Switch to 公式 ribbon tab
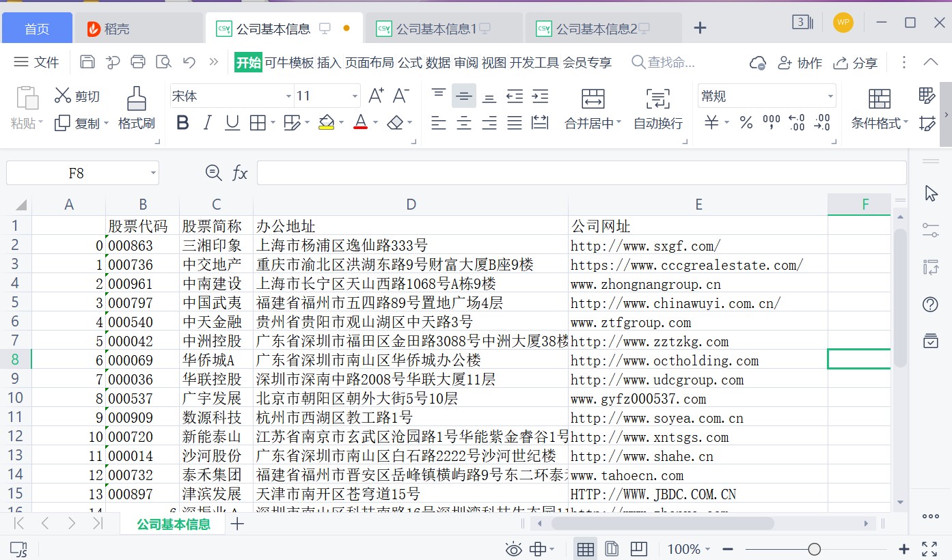This screenshot has height=560, width=952. tap(410, 63)
